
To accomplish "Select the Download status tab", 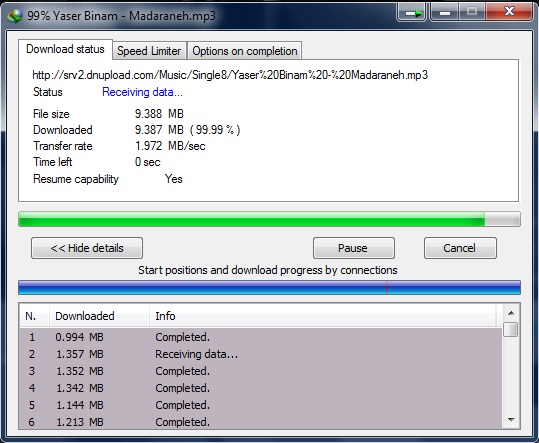I will point(65,49).
